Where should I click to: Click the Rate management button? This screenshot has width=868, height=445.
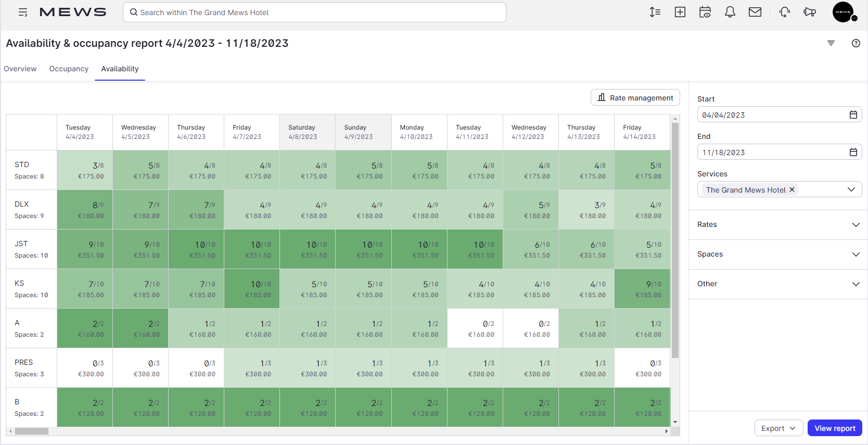point(635,98)
